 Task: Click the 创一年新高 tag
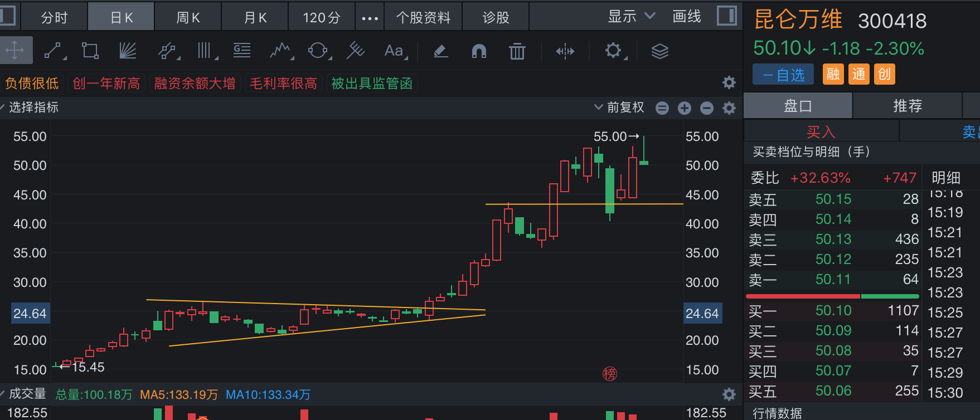click(x=106, y=84)
